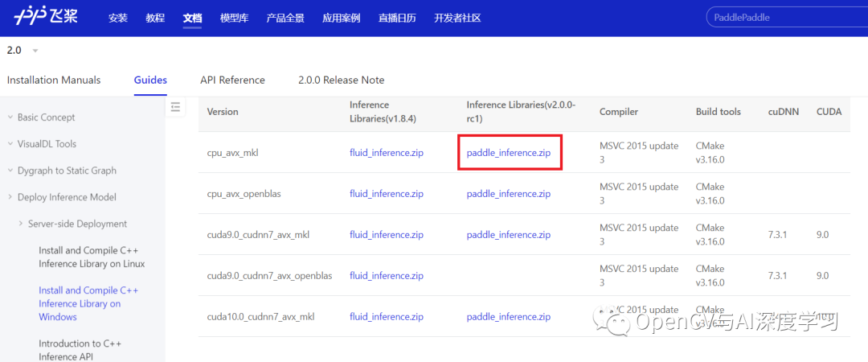Switch to the Installation Manuals tab
This screenshot has width=868, height=362.
point(54,80)
